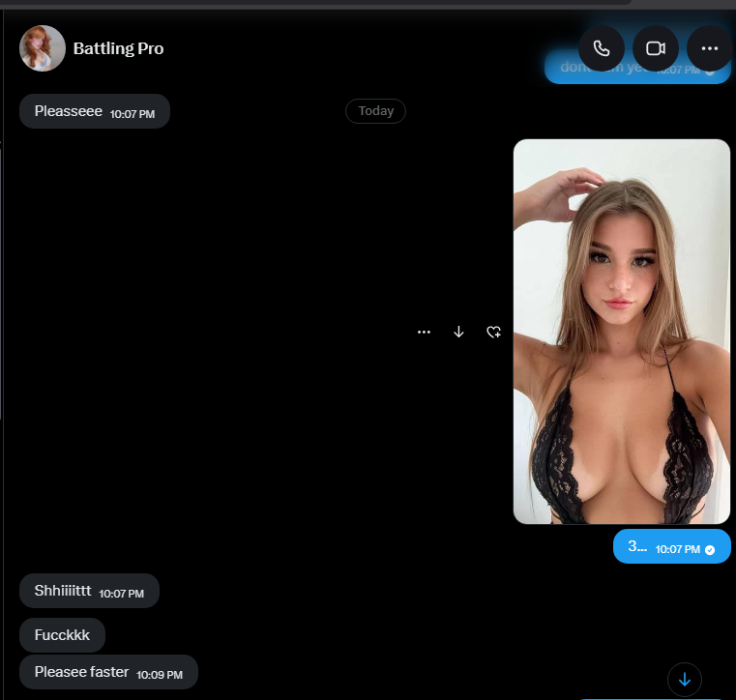Viewport: 736px width, 700px height.
Task: Start a video call with Battling Pro
Action: (656, 48)
